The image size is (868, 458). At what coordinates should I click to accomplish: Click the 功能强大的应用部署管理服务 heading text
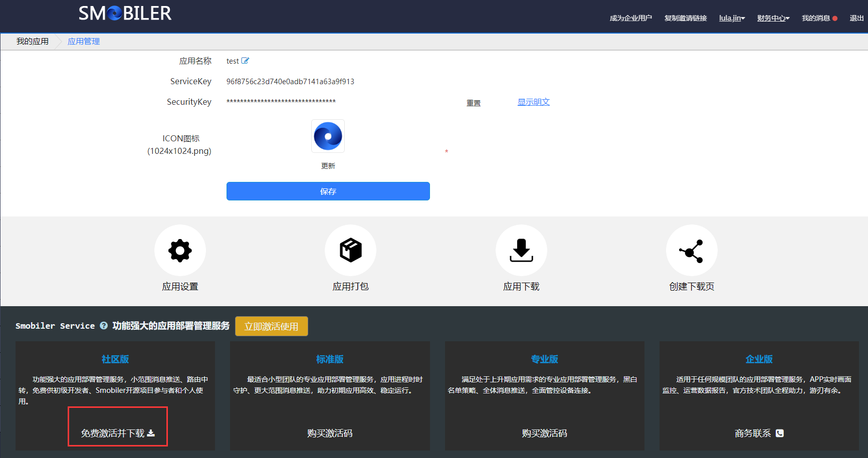click(171, 326)
